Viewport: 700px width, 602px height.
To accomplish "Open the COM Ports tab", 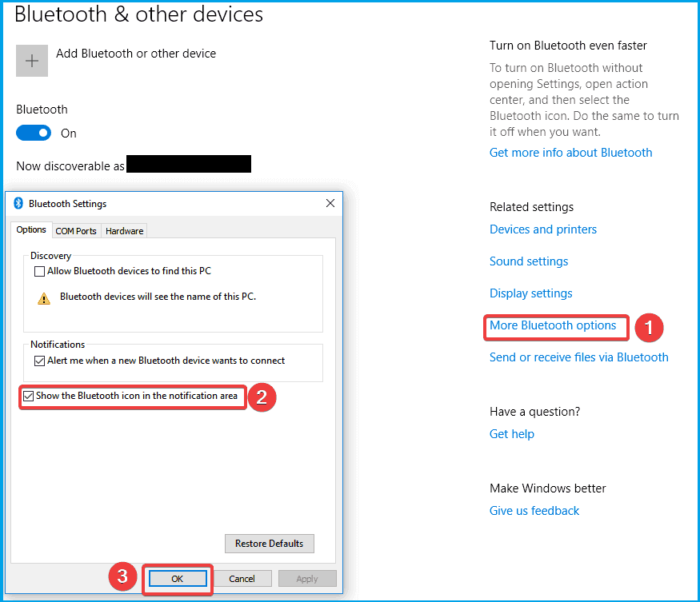I will (76, 231).
